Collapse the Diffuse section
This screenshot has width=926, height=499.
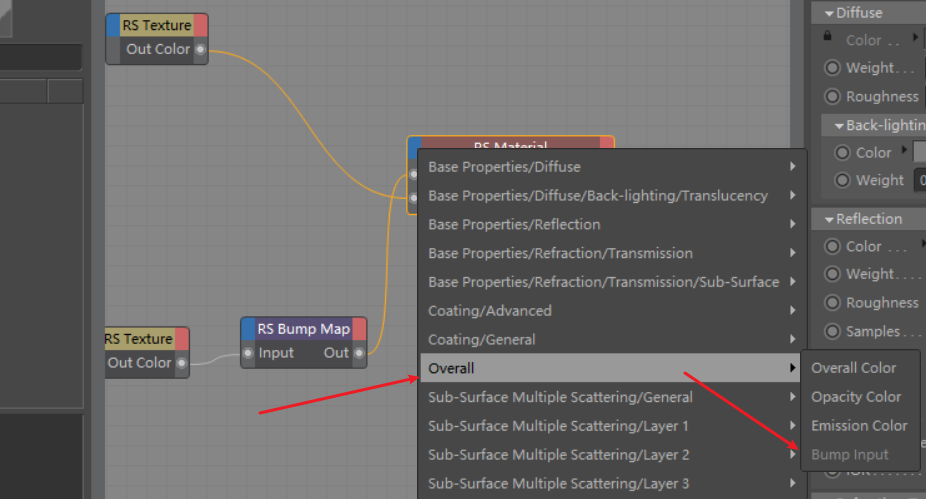click(829, 13)
